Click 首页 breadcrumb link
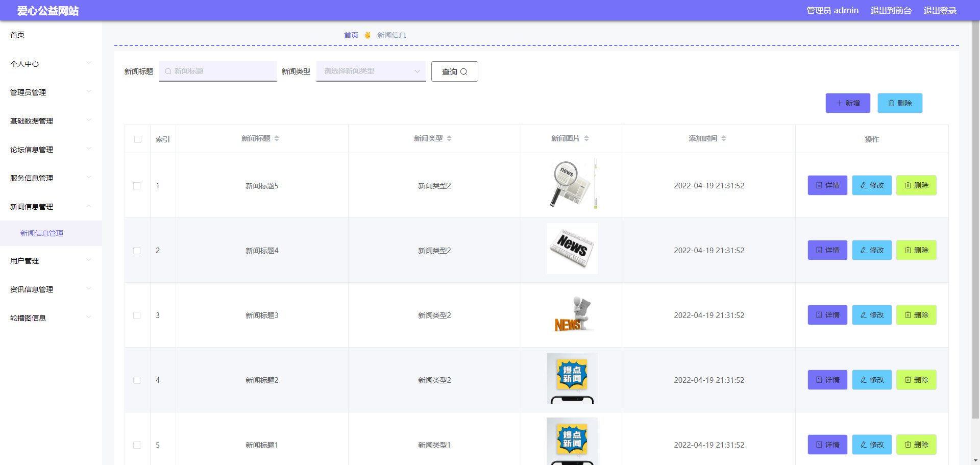 (351, 35)
